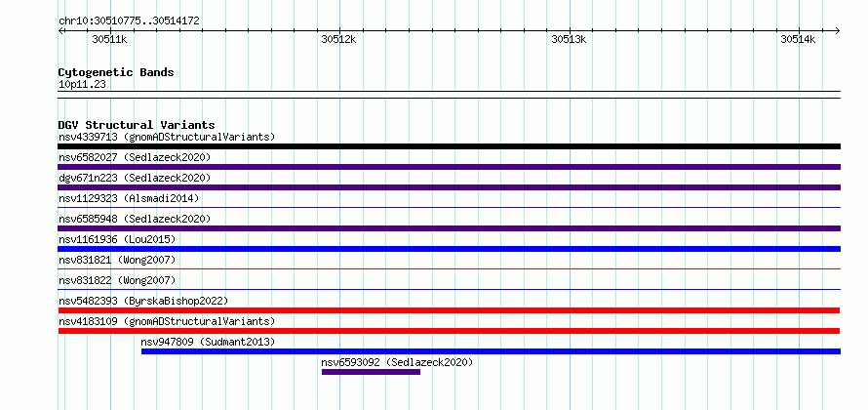The height and width of the screenshot is (410, 868).
Task: Click nsv1129323 (Alsmadi2014) label
Action: pyautogui.click(x=129, y=198)
